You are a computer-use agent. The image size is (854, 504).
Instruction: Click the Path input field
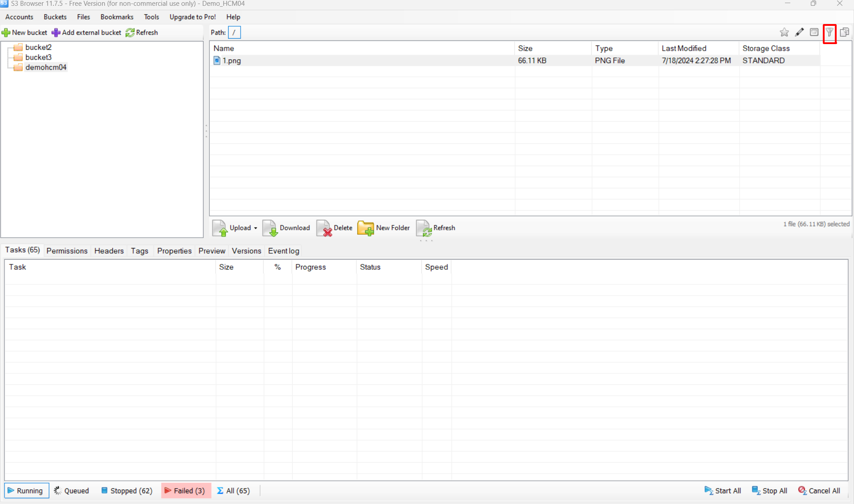coord(234,33)
